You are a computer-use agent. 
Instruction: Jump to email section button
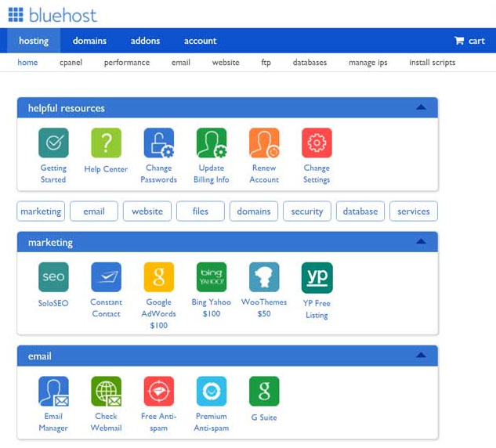click(x=94, y=211)
